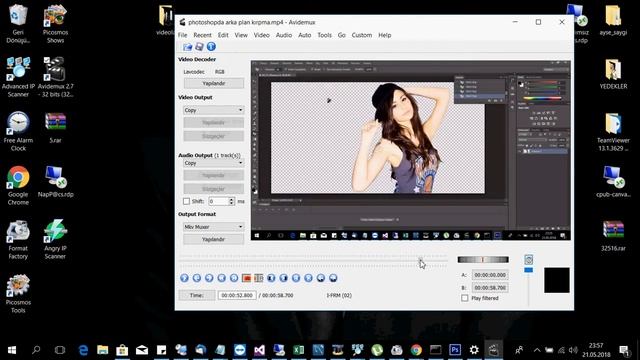This screenshot has width=640, height=360.
Task: Select the 5.rar archive on desktop
Action: [x=56, y=128]
